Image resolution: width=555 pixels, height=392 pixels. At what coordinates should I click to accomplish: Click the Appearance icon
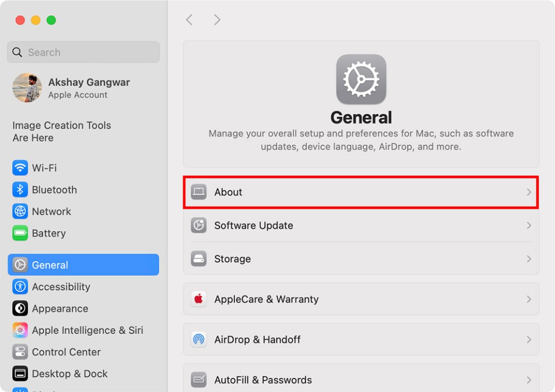[x=20, y=309]
